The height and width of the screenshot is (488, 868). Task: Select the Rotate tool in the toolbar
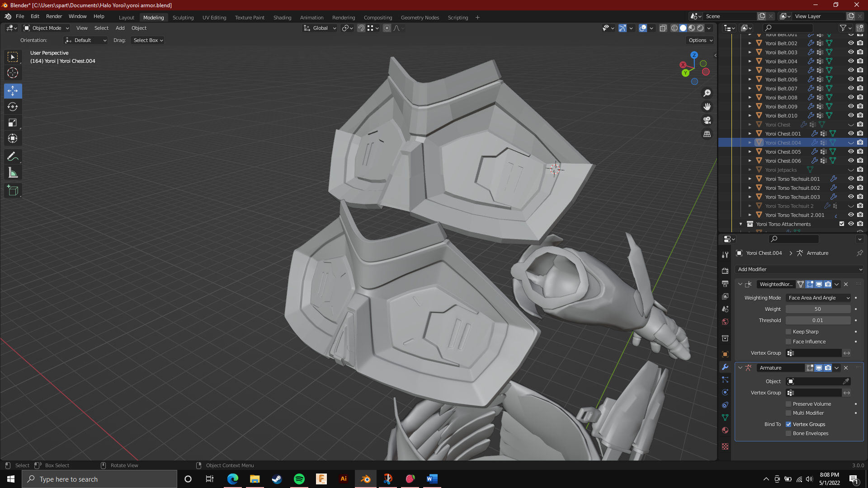pos(13,107)
